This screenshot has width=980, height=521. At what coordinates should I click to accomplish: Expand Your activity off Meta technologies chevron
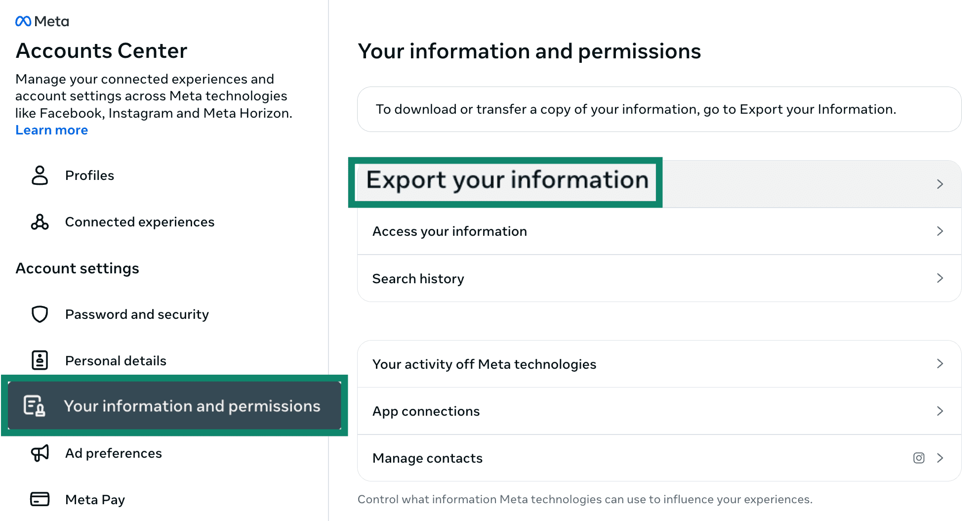(x=940, y=364)
